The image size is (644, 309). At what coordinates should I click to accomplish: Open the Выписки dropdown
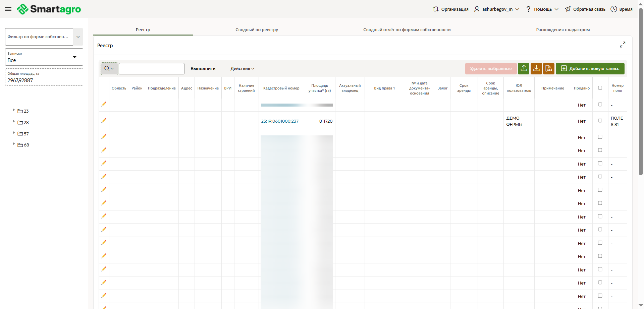point(44,57)
